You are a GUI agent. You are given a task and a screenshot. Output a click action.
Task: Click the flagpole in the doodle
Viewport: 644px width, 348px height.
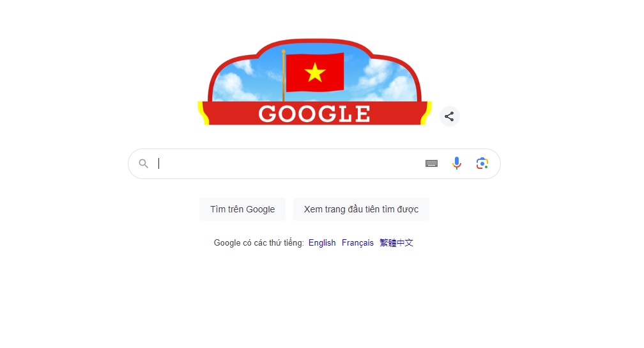pyautogui.click(x=284, y=75)
